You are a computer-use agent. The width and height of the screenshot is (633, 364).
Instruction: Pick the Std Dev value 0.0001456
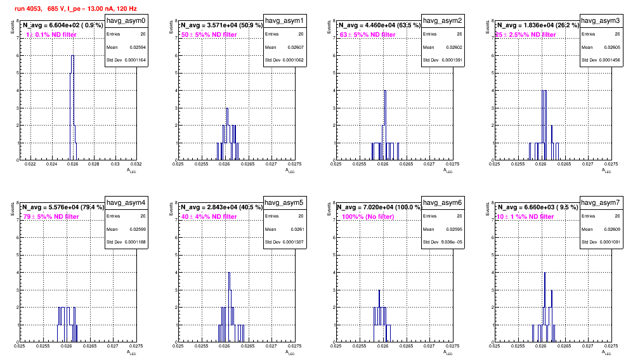tap(610, 60)
